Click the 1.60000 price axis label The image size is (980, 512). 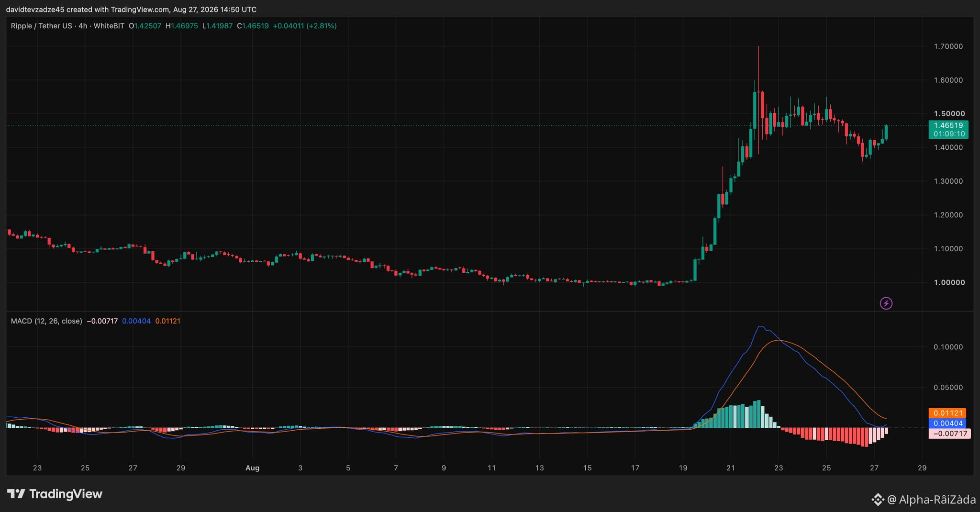pyautogui.click(x=948, y=80)
